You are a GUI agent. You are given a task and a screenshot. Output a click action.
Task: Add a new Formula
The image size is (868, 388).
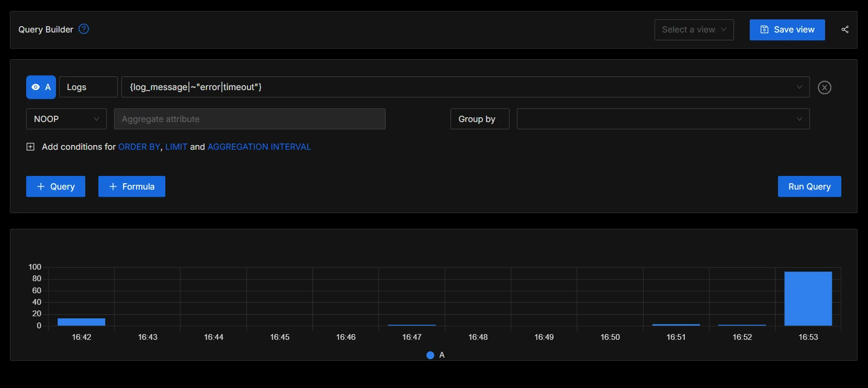[x=132, y=186]
